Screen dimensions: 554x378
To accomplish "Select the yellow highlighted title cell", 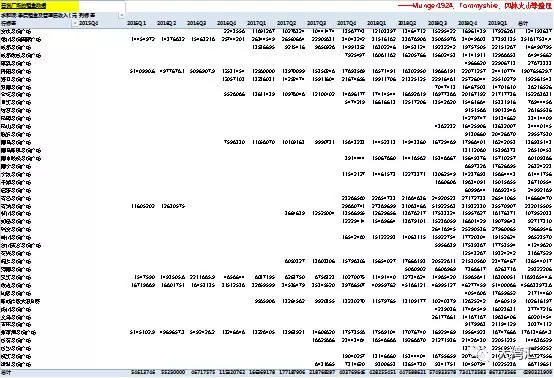I will (x=40, y=6).
